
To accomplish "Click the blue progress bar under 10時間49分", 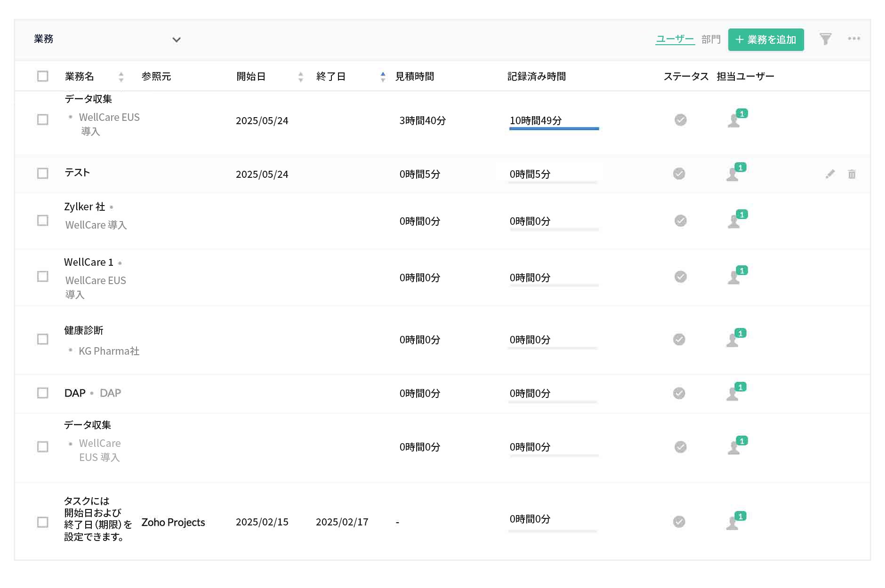I will tap(554, 128).
